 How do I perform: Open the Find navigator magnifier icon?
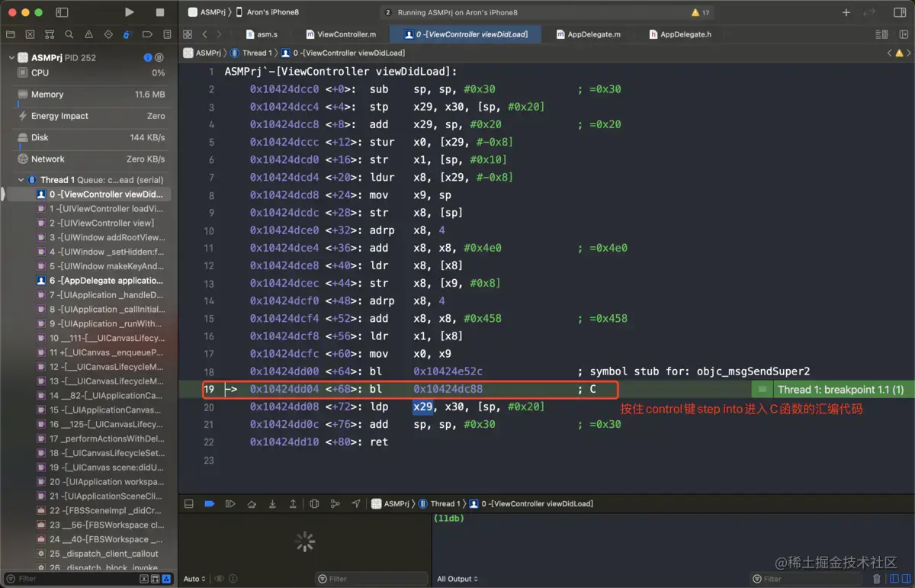point(69,34)
